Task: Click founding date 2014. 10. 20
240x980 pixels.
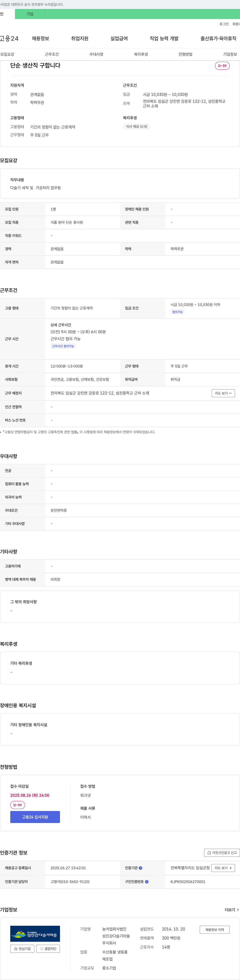Action: [x=173, y=929]
